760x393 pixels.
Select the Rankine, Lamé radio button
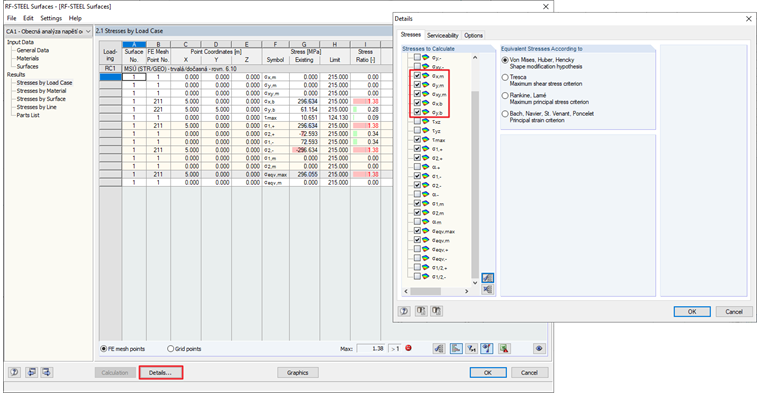coord(506,95)
